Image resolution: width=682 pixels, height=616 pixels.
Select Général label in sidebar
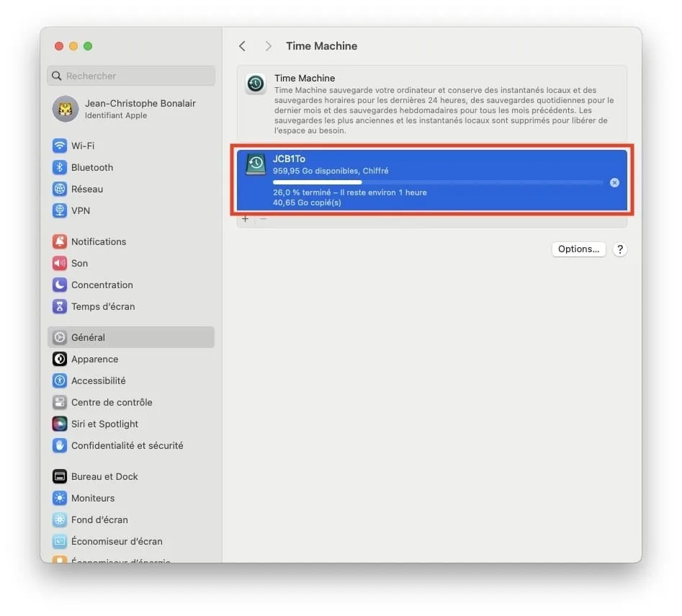89,337
